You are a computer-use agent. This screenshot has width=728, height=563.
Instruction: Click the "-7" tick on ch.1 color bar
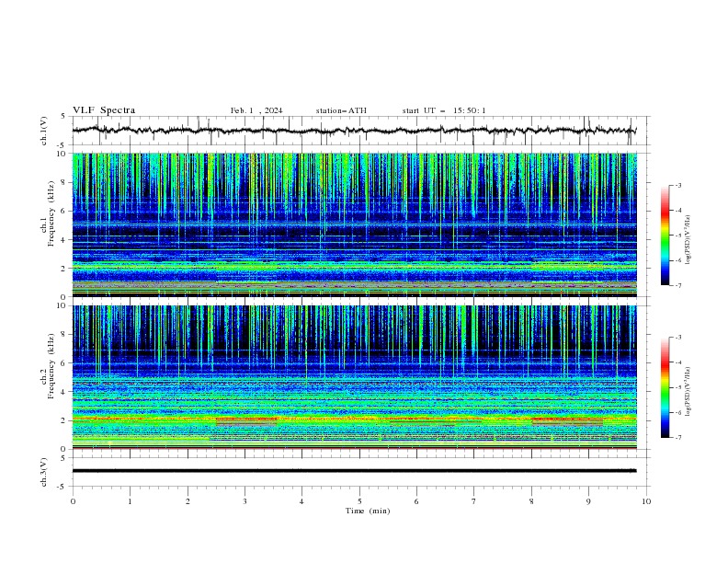678,285
